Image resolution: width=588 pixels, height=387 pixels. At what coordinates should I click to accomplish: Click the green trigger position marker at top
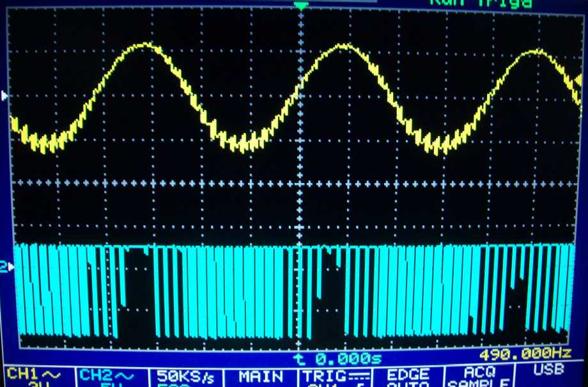300,6
